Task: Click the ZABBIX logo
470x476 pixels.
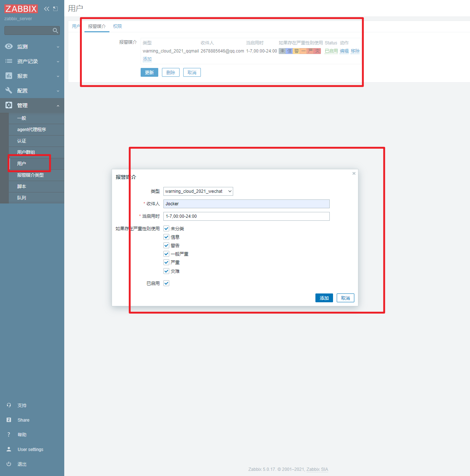Action: click(x=21, y=9)
